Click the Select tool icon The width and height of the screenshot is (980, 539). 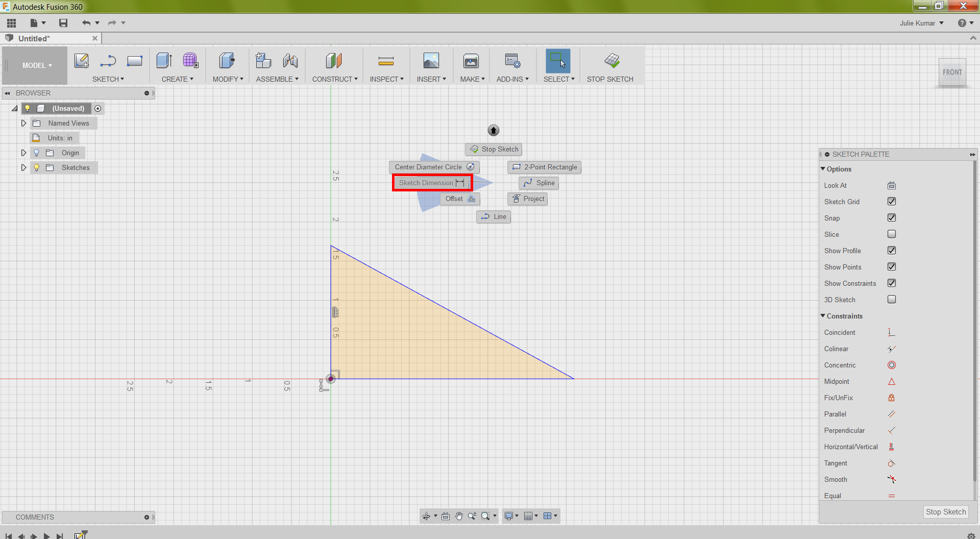(558, 61)
